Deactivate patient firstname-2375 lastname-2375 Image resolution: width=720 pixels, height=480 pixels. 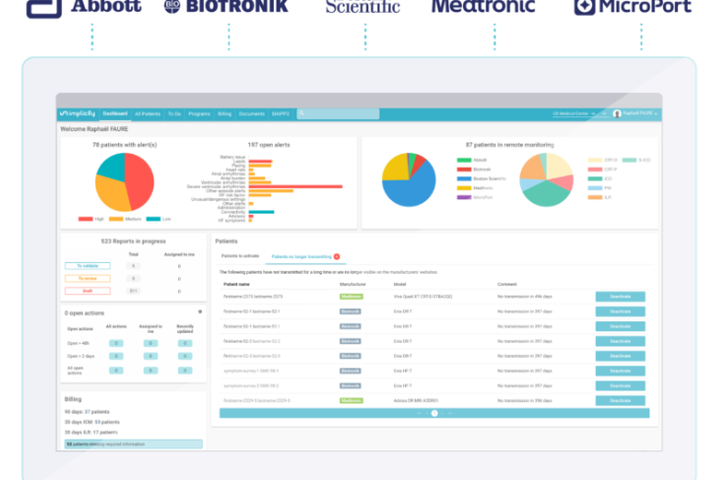(x=620, y=297)
